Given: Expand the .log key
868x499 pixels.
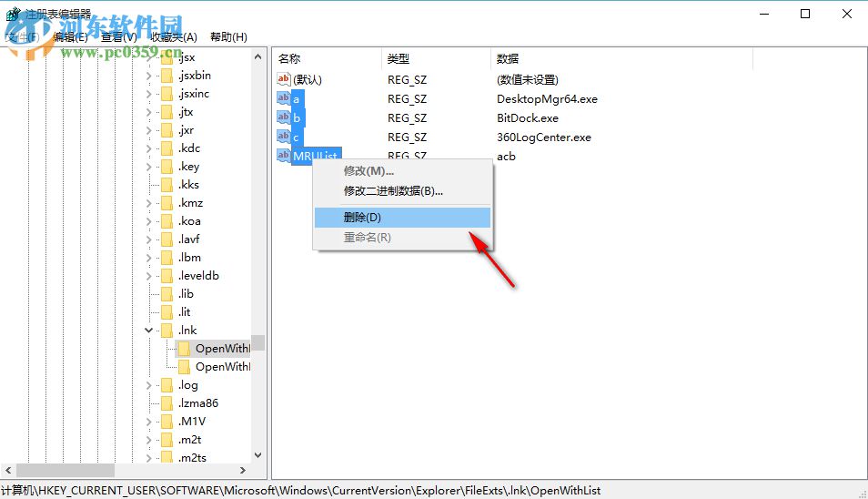Looking at the screenshot, I should (x=148, y=385).
